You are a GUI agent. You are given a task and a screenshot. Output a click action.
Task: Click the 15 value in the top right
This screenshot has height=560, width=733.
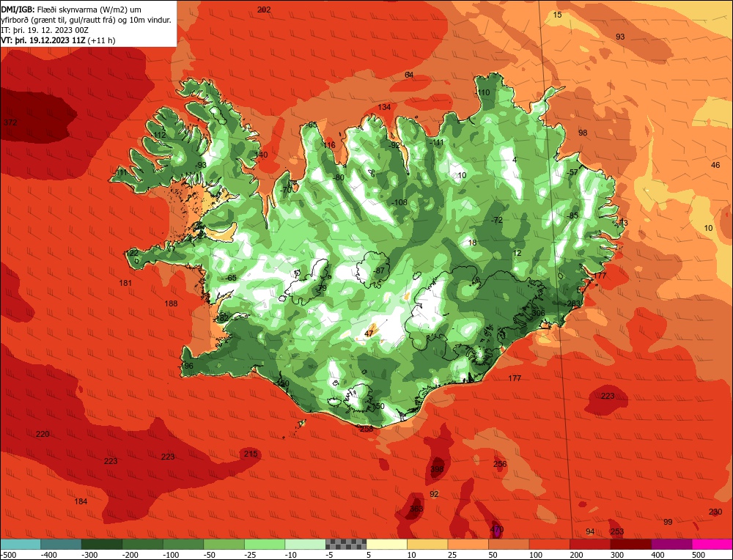tap(557, 15)
